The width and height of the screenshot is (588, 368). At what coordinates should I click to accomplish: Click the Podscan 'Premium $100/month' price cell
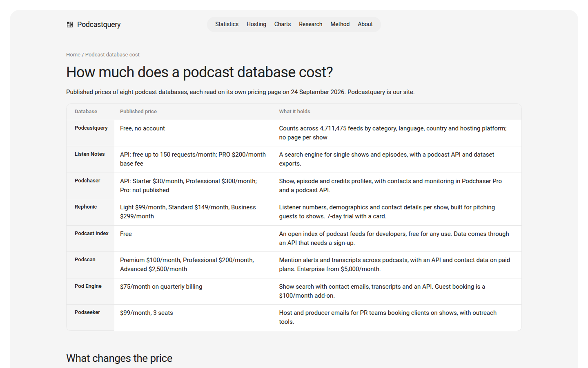pos(194,265)
